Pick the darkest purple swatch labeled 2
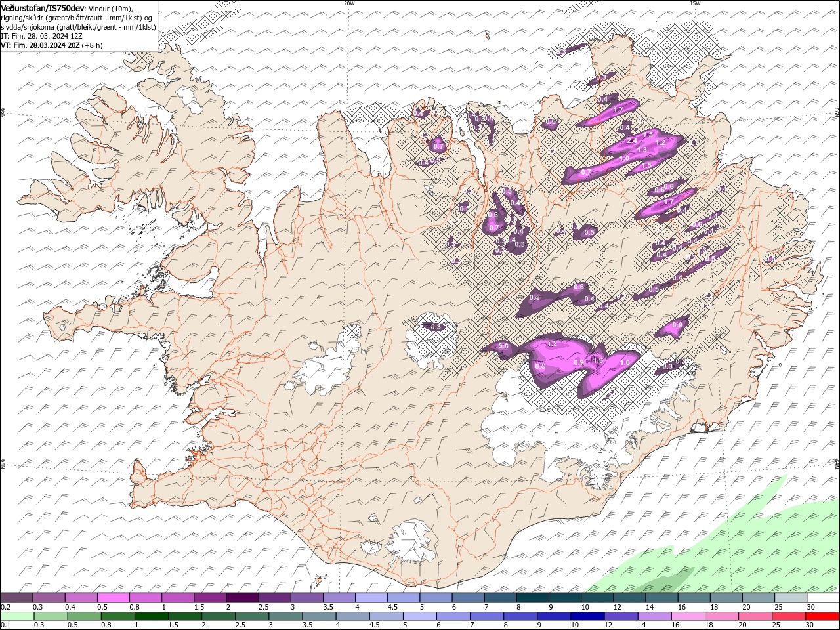Image resolution: width=840 pixels, height=630 pixels. [242, 598]
